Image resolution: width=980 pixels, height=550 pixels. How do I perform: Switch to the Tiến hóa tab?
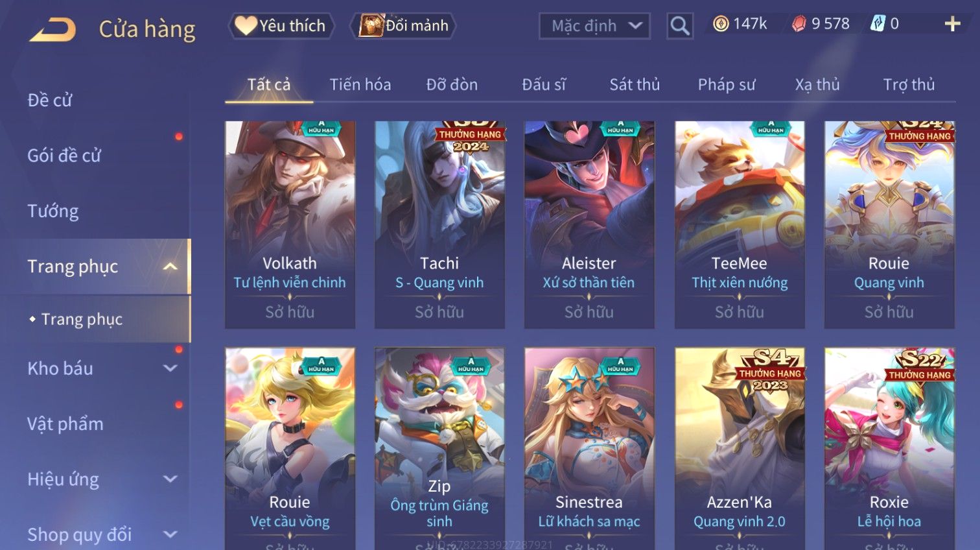(360, 84)
